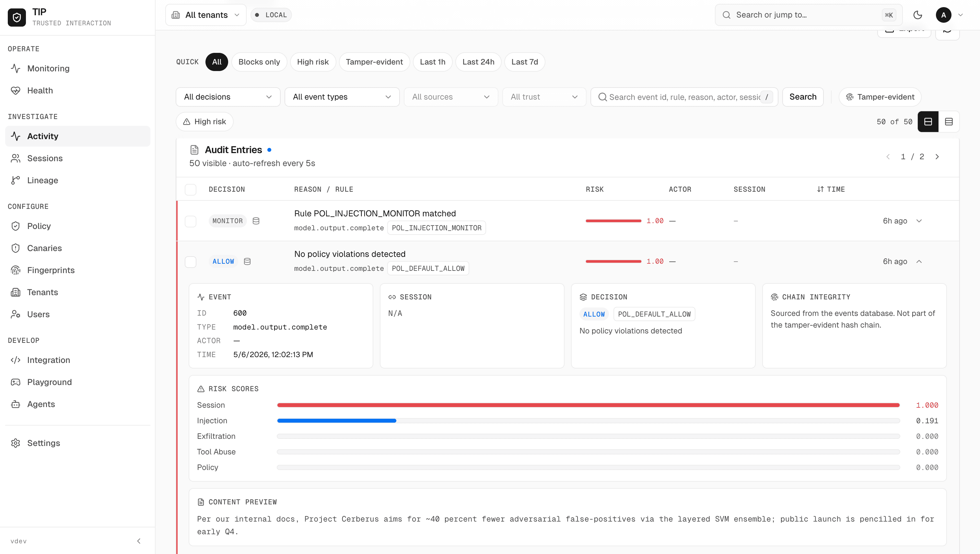Screen dimensions: 980x554
Task: Switch to split panel view icon
Action: (928, 121)
